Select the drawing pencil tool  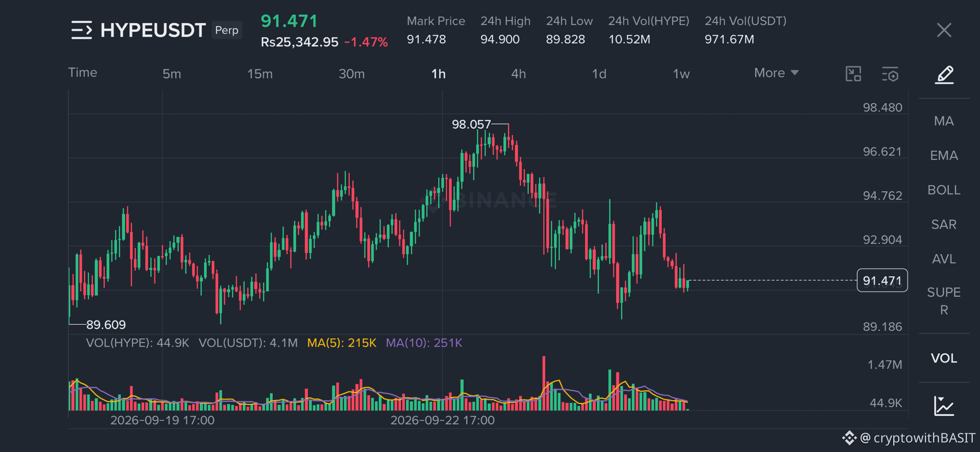click(x=944, y=74)
